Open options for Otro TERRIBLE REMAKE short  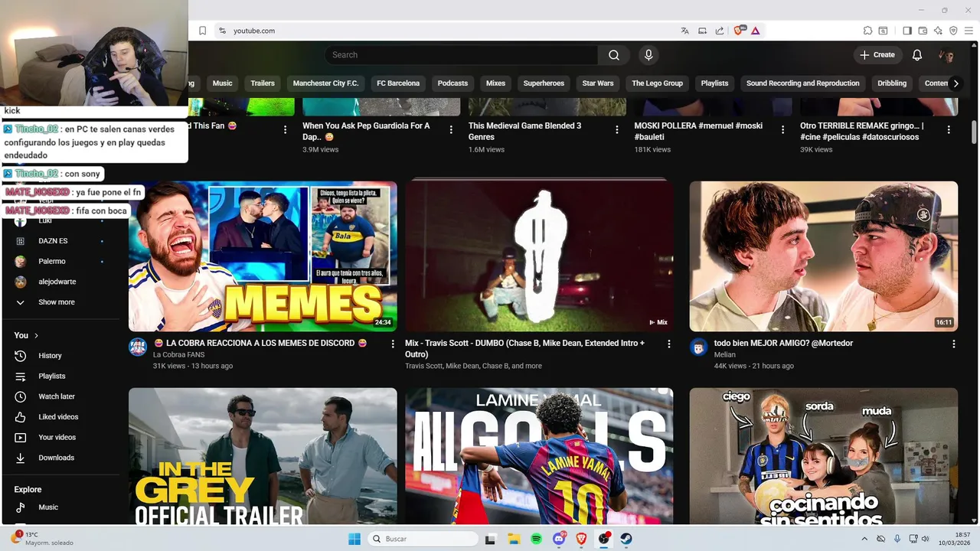tap(949, 130)
